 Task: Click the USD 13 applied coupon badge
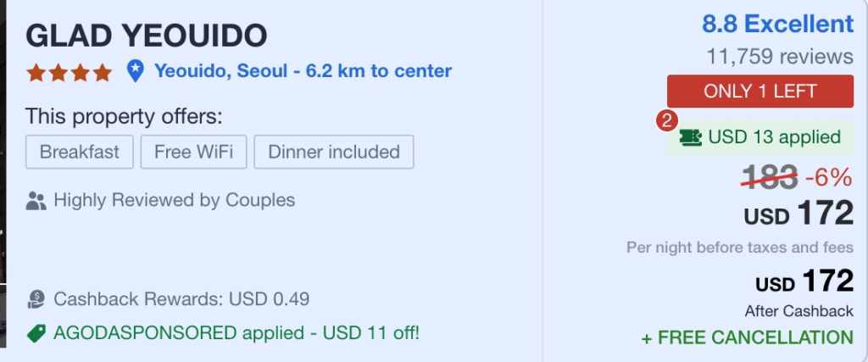[760, 137]
